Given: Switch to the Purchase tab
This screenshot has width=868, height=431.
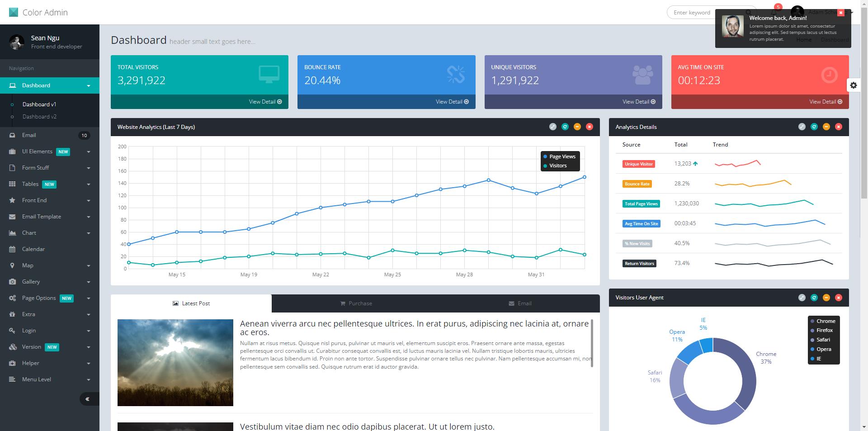Looking at the screenshot, I should point(356,303).
